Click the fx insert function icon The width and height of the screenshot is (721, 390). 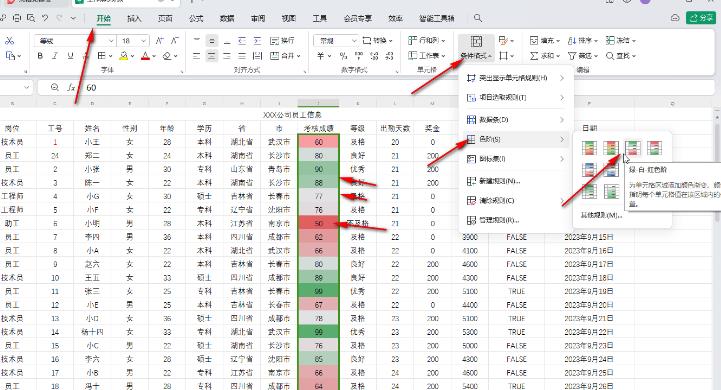point(71,87)
